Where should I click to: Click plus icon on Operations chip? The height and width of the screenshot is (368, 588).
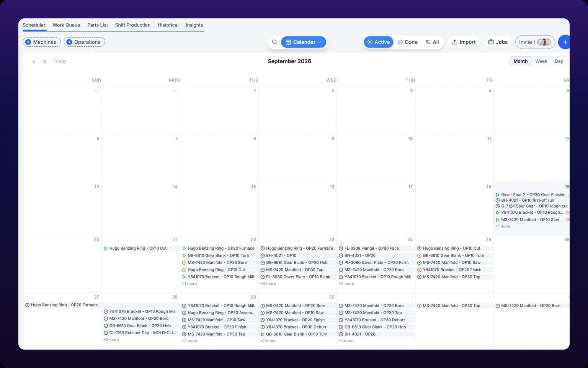(x=69, y=42)
